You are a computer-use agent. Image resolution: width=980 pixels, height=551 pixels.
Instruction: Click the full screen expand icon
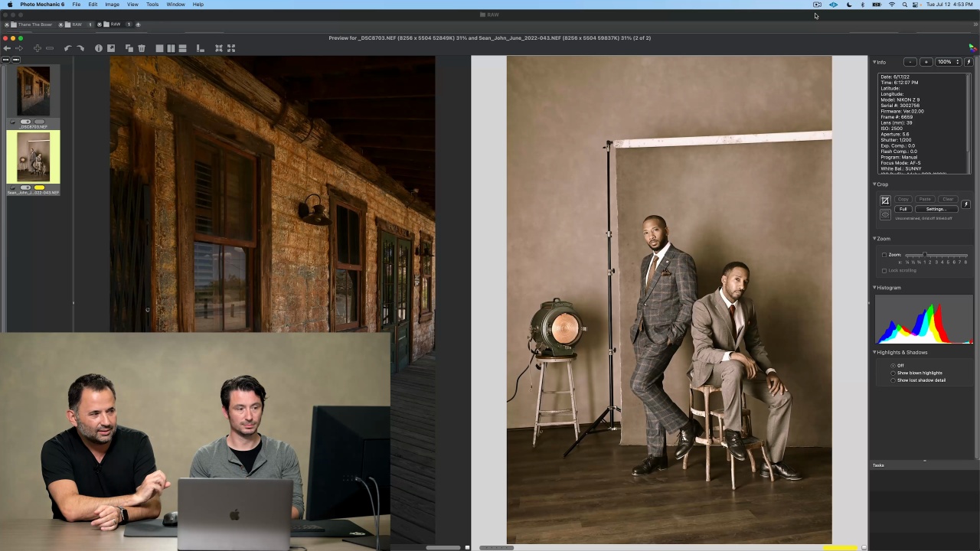(231, 48)
